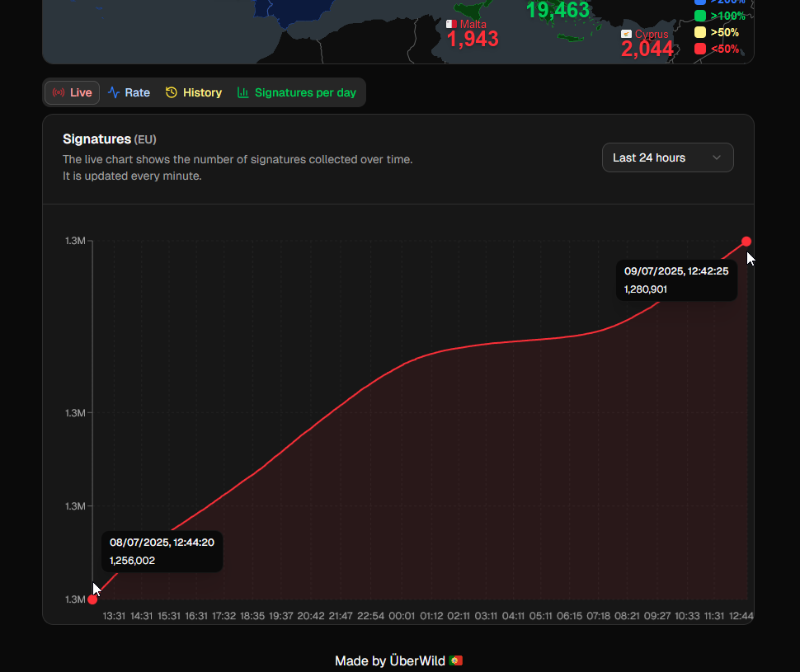Click the 06:15 x-axis label
The image size is (800, 672).
click(569, 616)
